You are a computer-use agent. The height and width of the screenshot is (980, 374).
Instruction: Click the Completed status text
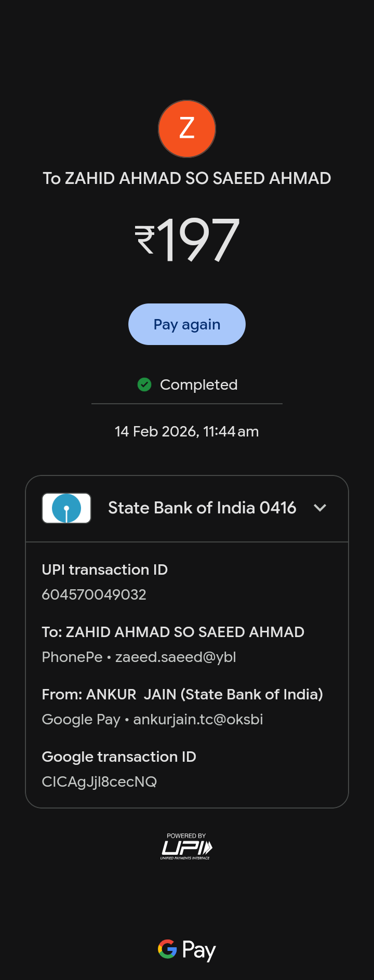pyautogui.click(x=198, y=385)
